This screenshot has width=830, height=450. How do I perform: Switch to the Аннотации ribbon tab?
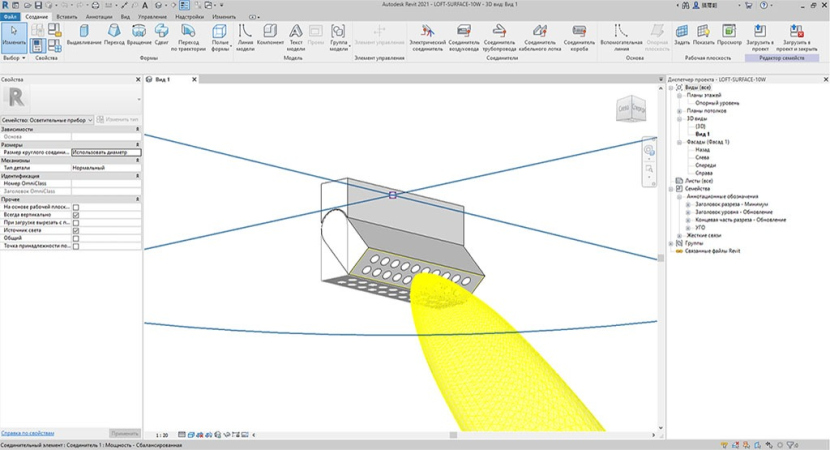(x=99, y=17)
